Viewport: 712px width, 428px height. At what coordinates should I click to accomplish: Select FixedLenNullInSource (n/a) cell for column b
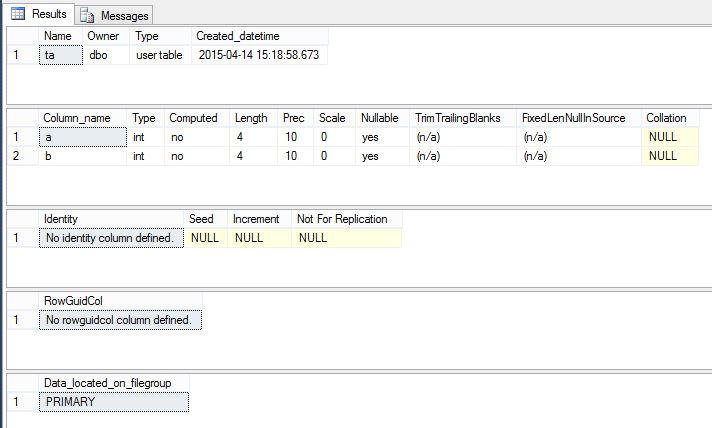579,156
